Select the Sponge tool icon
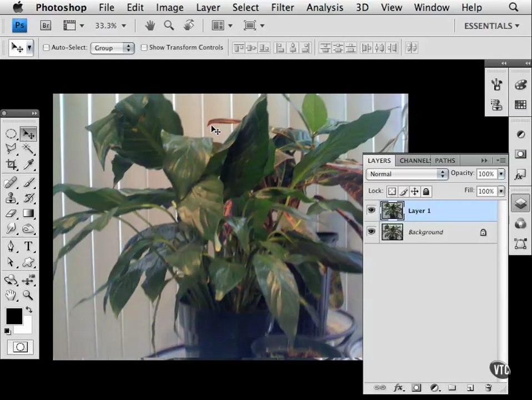This screenshot has height=400, width=532. tap(28, 228)
